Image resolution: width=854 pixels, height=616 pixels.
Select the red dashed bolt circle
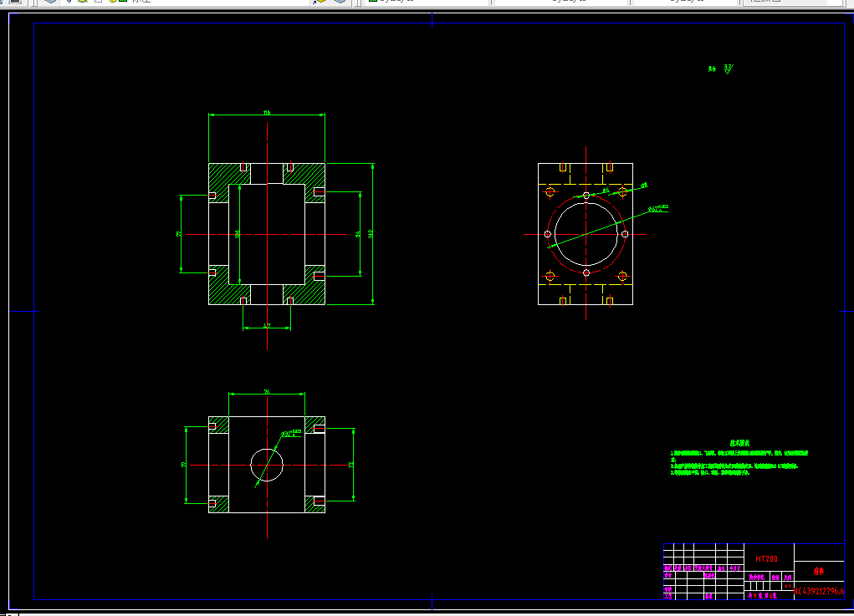pyautogui.click(x=586, y=234)
